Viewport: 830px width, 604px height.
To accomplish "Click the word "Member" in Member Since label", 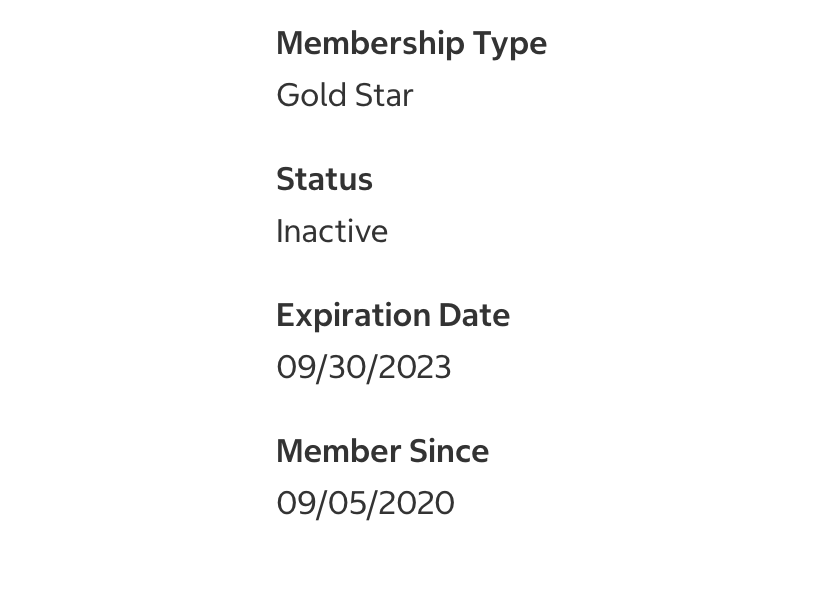I will tap(326, 451).
